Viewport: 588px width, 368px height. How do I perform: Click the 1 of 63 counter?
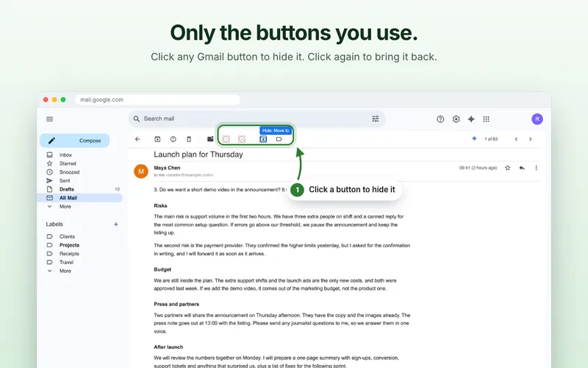(x=491, y=139)
